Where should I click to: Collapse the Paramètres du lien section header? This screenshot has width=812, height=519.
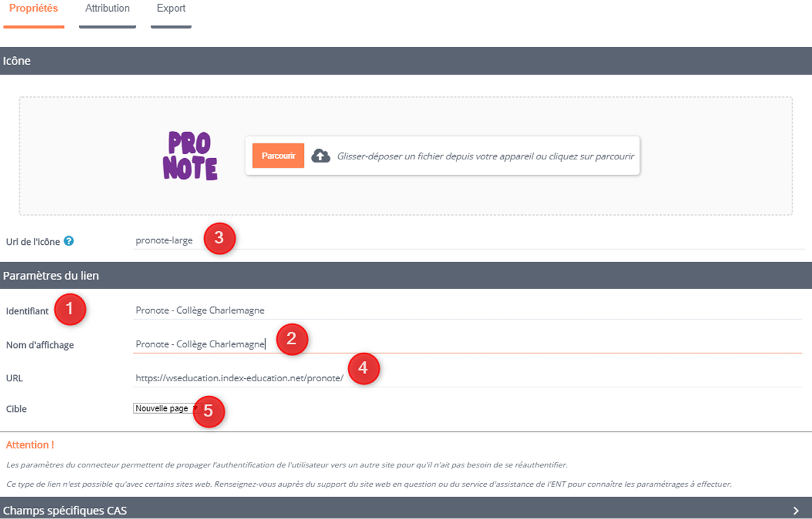[x=406, y=275]
